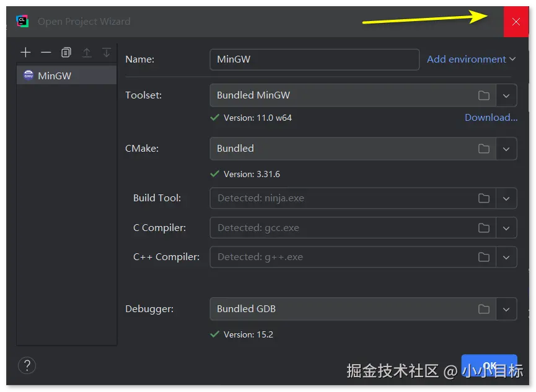536x392 pixels.
Task: Open help with question mark button
Action: (27, 365)
